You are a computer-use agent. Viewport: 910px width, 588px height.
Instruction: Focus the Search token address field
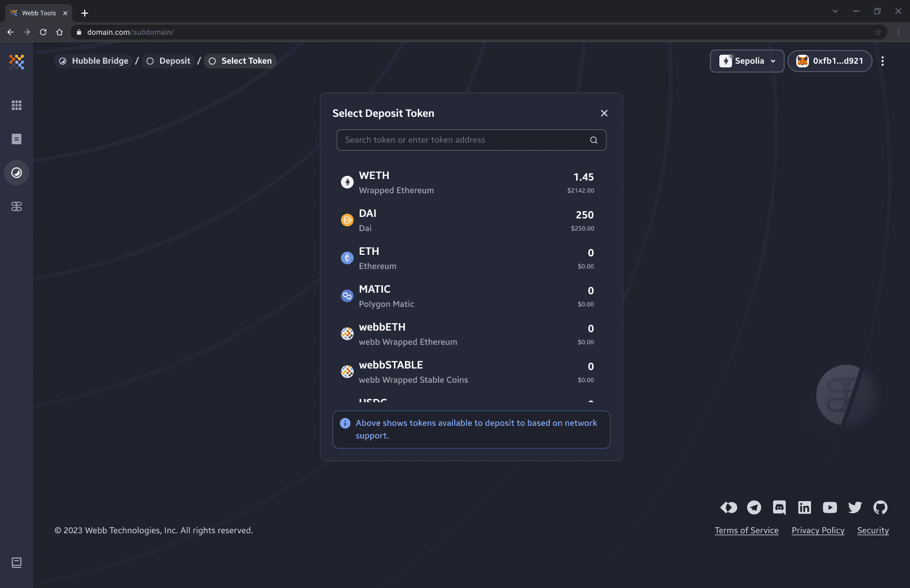pyautogui.click(x=471, y=140)
